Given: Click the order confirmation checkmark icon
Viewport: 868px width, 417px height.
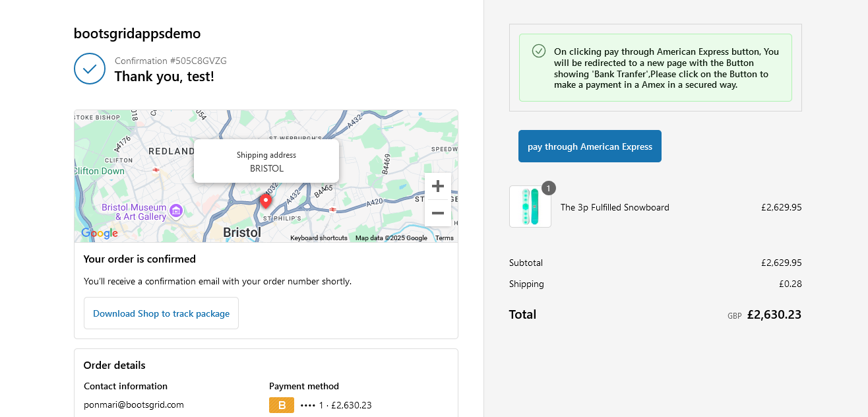Looking at the screenshot, I should point(90,69).
